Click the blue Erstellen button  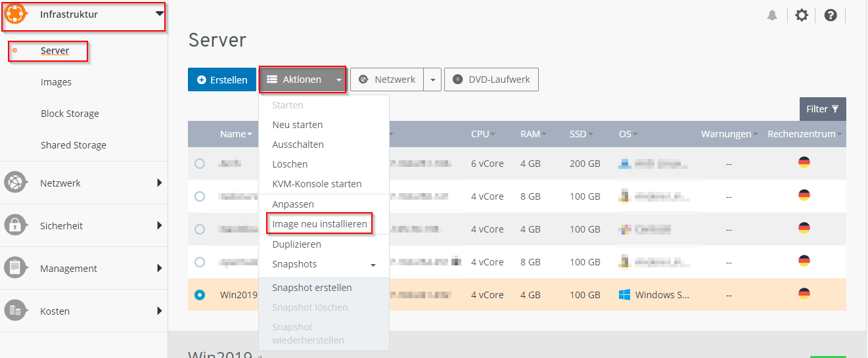tap(222, 79)
